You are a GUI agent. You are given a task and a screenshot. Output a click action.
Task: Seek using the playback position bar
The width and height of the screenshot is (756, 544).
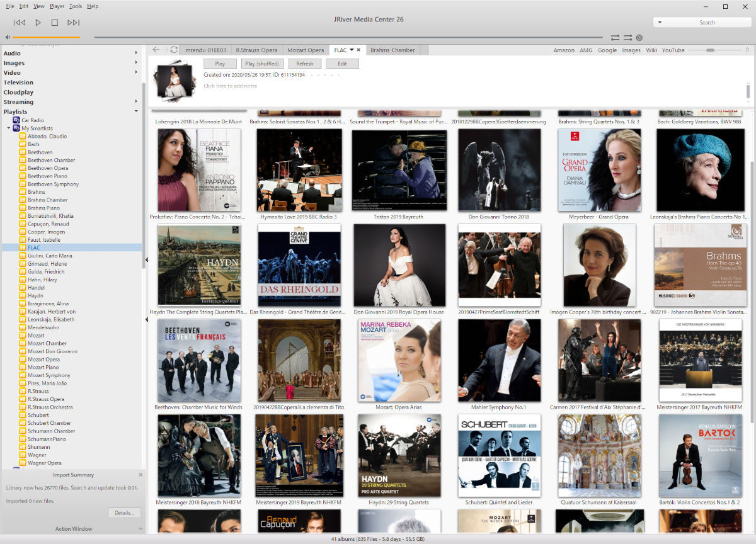350,38
